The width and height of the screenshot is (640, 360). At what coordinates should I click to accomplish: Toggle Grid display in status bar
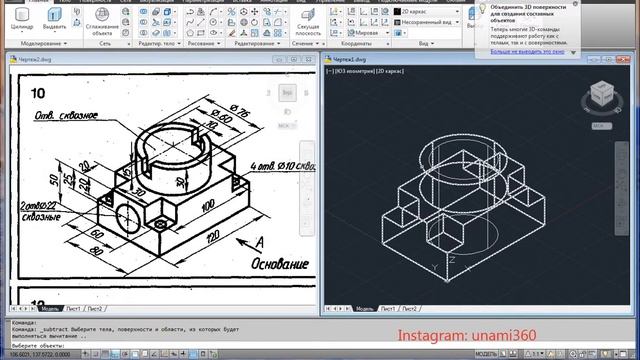pos(105,354)
